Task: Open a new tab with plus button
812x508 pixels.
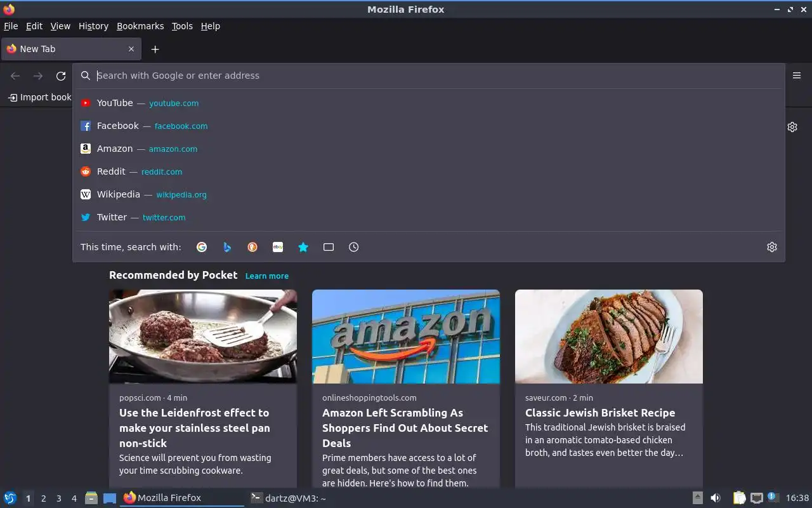Action: coord(155,49)
